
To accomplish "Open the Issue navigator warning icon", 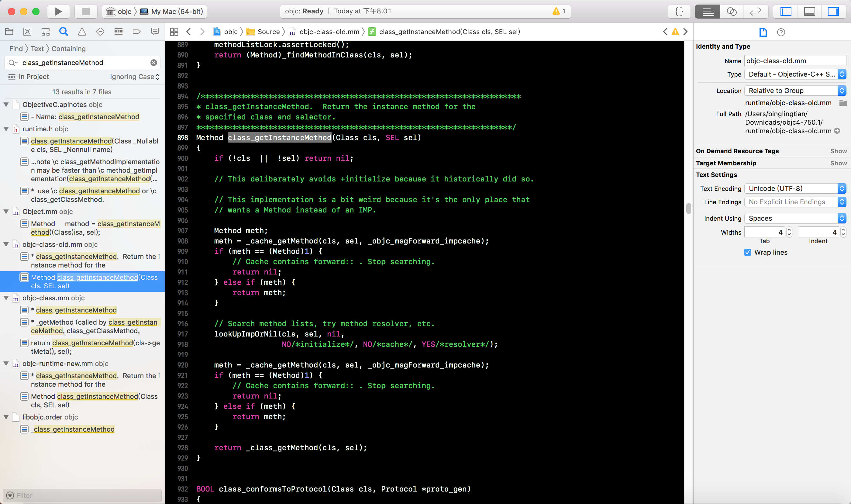I will (82, 32).
